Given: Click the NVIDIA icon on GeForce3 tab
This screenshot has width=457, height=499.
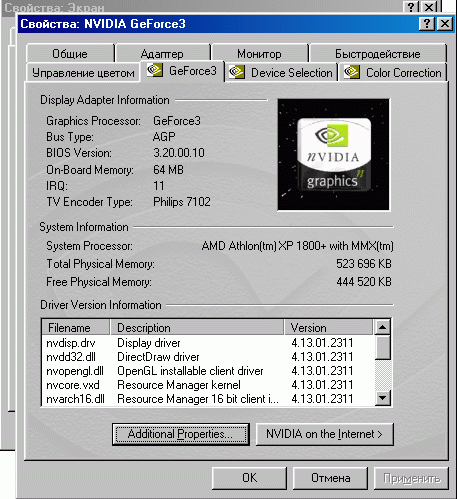Looking at the screenshot, I should pyautogui.click(x=155, y=70).
